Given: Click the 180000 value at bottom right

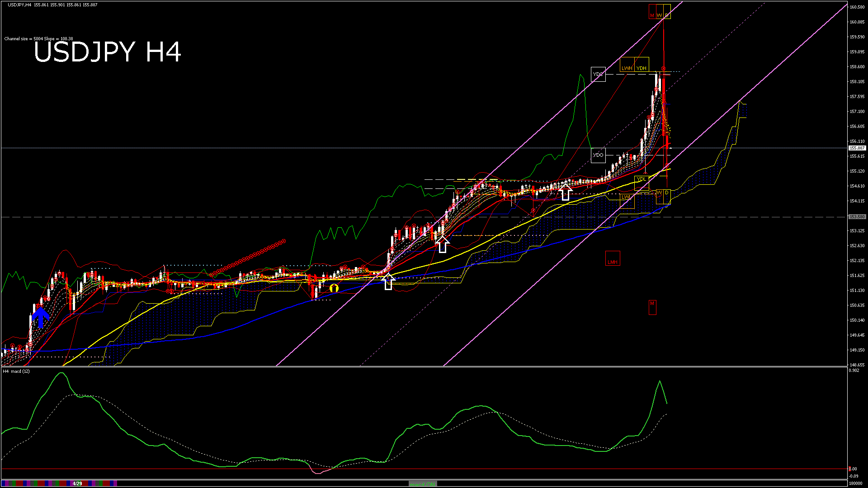Looking at the screenshot, I should pyautogui.click(x=855, y=483).
